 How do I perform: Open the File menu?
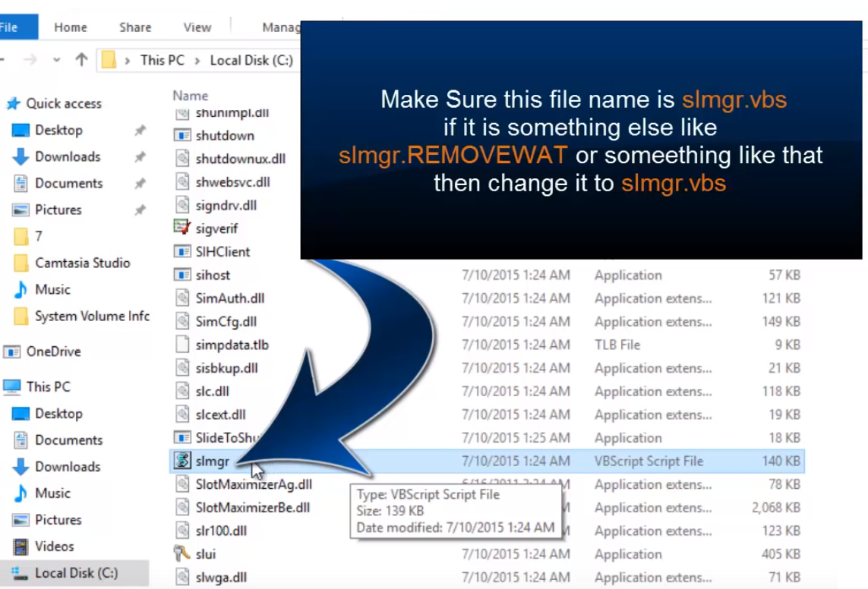11,27
